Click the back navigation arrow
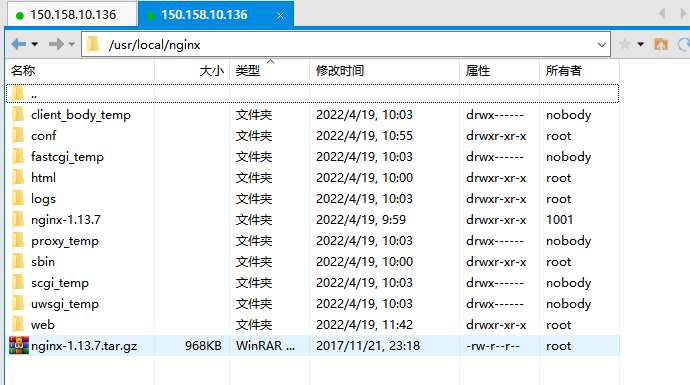The width and height of the screenshot is (690, 385). pyautogui.click(x=18, y=44)
